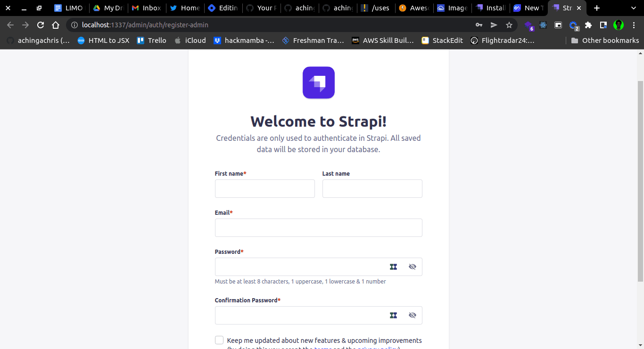Open React Developer Tools extension

(543, 25)
